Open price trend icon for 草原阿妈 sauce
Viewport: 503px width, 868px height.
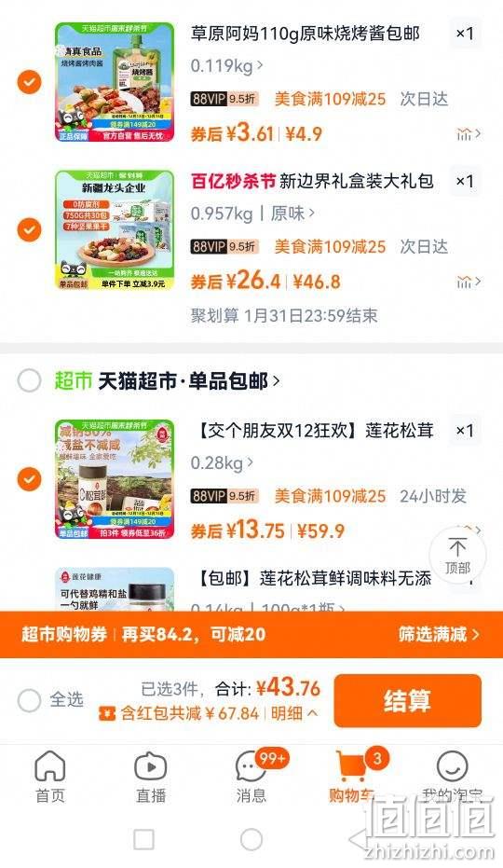(x=469, y=134)
